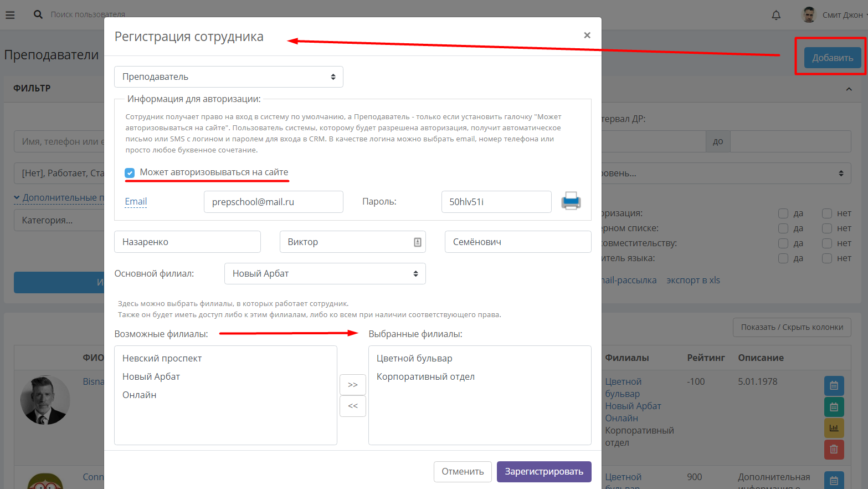Click the Добавить button
This screenshot has height=489, width=868.
click(x=833, y=58)
